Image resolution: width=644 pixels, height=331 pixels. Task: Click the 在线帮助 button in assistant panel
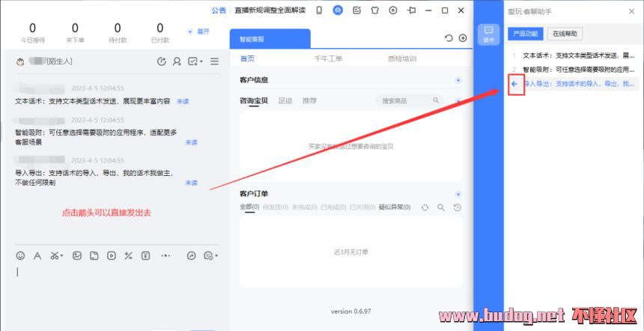click(565, 34)
